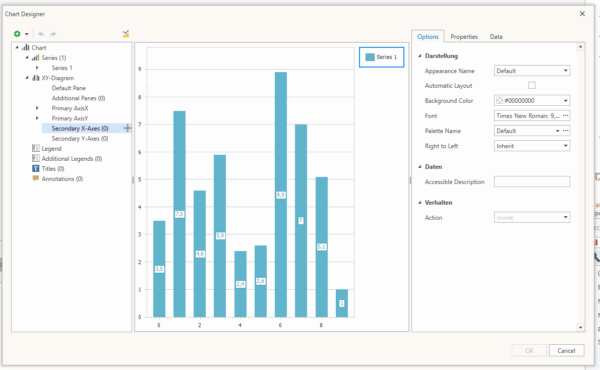Select the Legend node icon in tree
The height and width of the screenshot is (370, 600).
point(36,148)
